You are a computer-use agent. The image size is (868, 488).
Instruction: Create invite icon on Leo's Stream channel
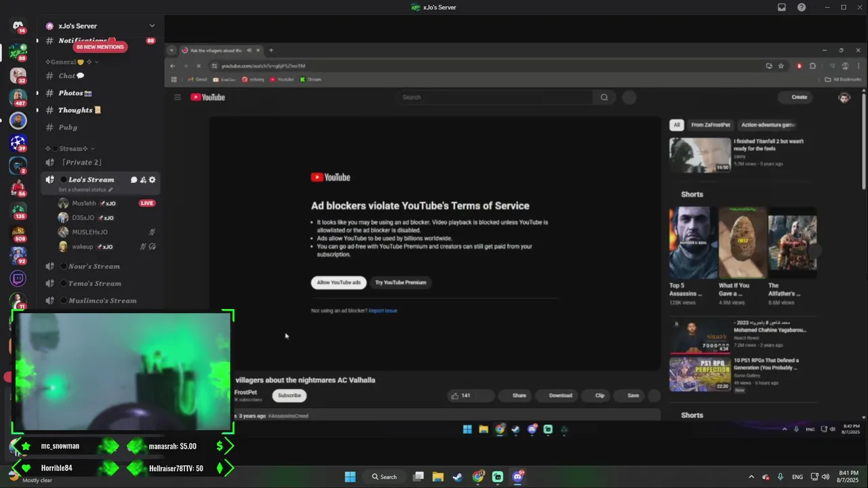point(143,180)
